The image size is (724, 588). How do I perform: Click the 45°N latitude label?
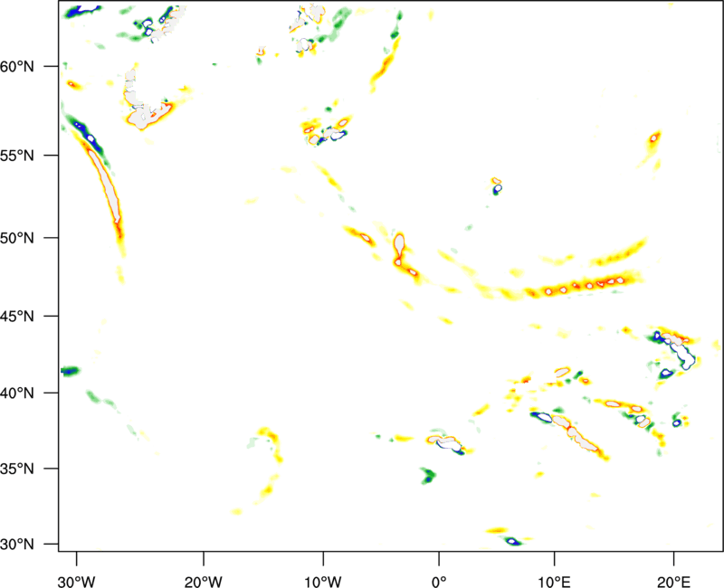[x=17, y=316]
